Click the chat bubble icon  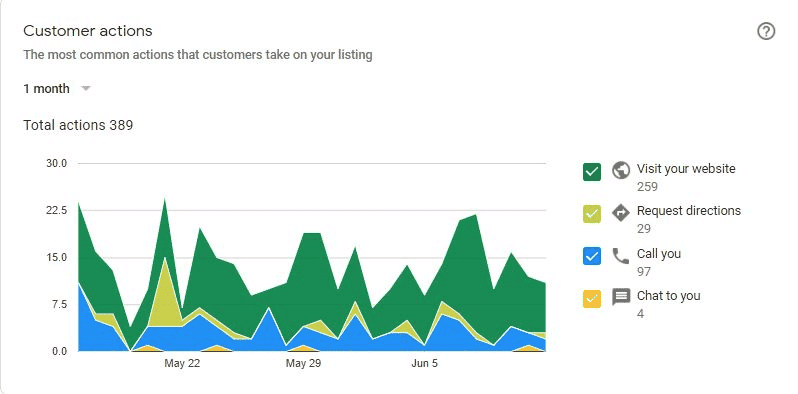621,297
